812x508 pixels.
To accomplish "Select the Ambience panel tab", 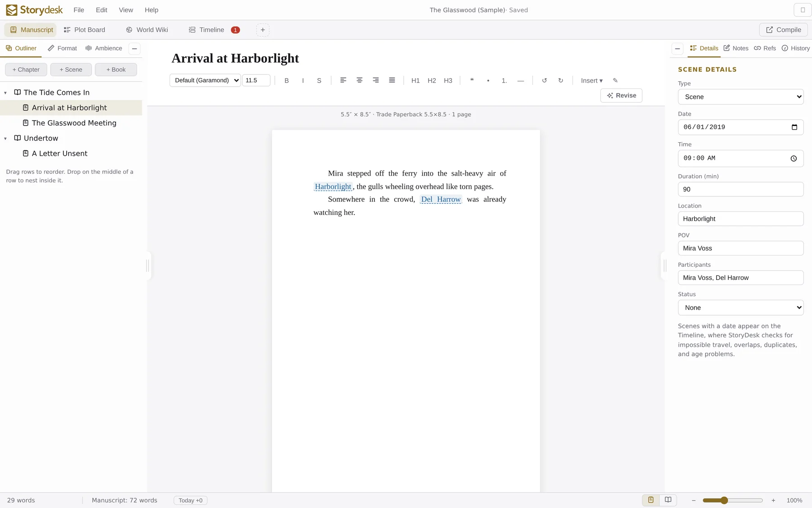I will (104, 48).
